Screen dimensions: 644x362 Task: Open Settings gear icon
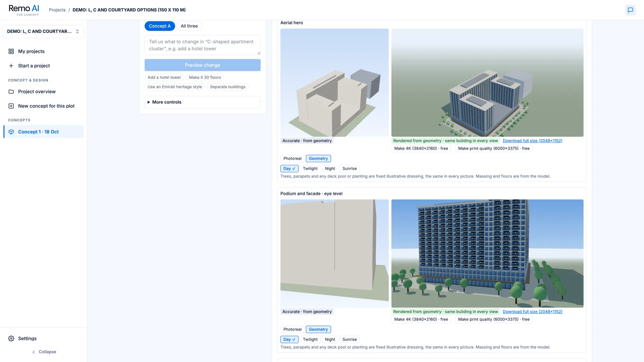(x=11, y=338)
